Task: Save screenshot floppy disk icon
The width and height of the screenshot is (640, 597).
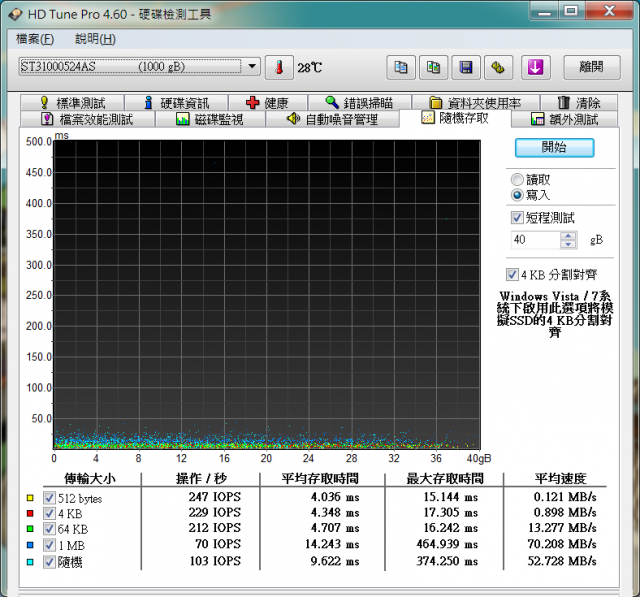Action: coord(466,67)
